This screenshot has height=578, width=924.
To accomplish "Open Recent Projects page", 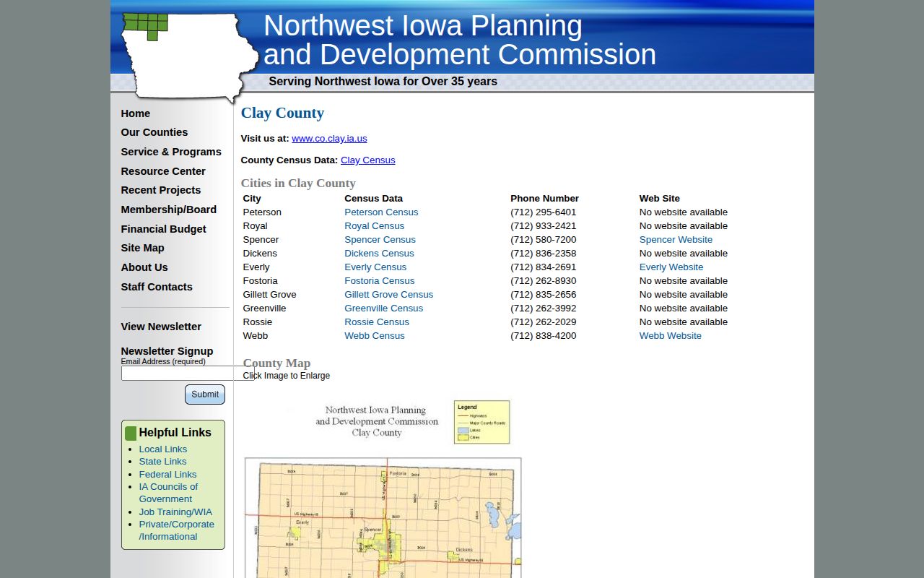I will [x=161, y=190].
